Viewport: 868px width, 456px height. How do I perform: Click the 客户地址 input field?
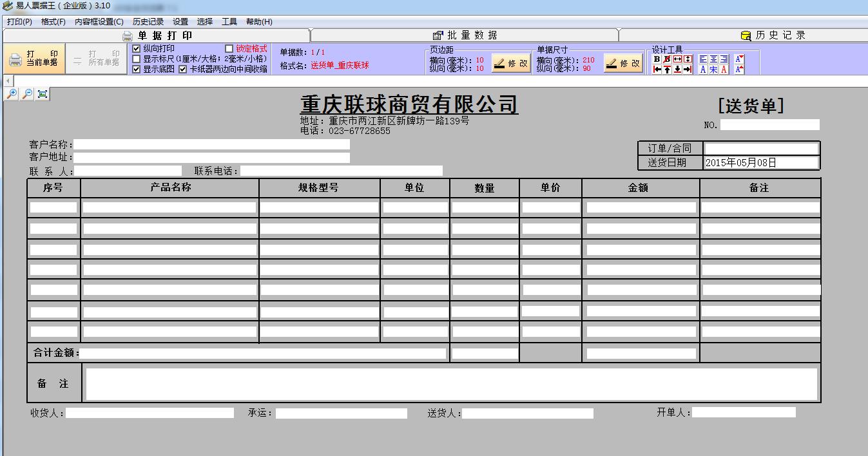point(211,157)
